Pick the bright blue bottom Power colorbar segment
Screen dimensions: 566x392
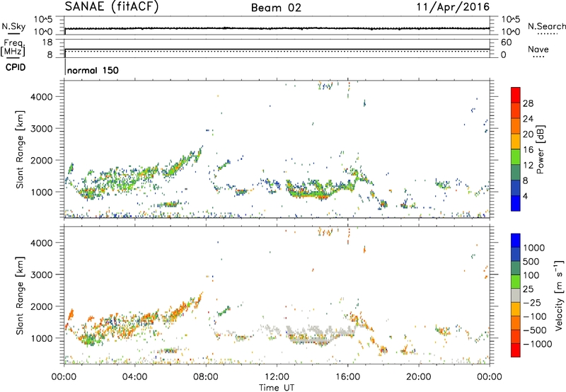click(x=516, y=203)
